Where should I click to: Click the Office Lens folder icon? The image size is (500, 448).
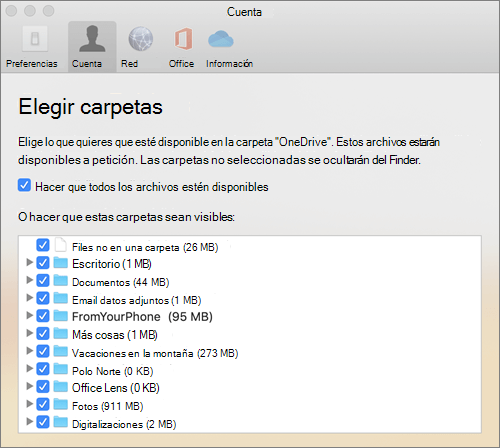pyautogui.click(x=61, y=387)
